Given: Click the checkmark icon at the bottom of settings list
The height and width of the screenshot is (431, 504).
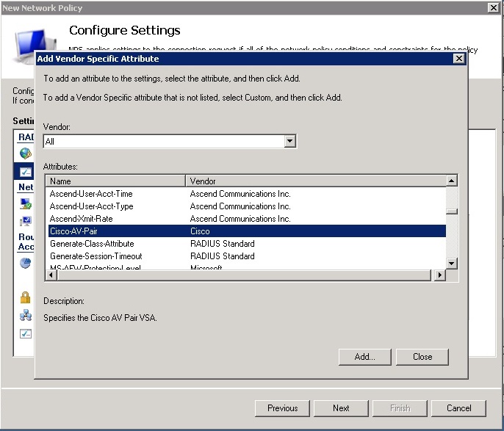Looking at the screenshot, I should (26, 333).
